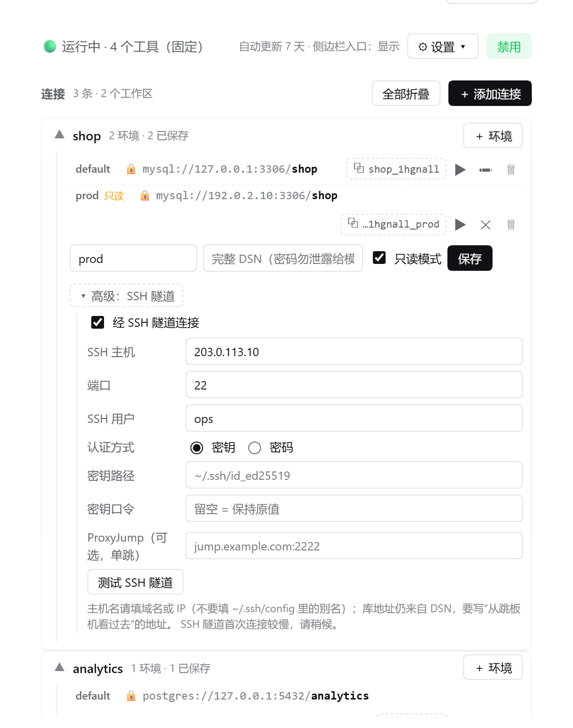Viewport: 573px width, 728px height.
Task: Test the shop default connection (play icon)
Action: coord(460,170)
